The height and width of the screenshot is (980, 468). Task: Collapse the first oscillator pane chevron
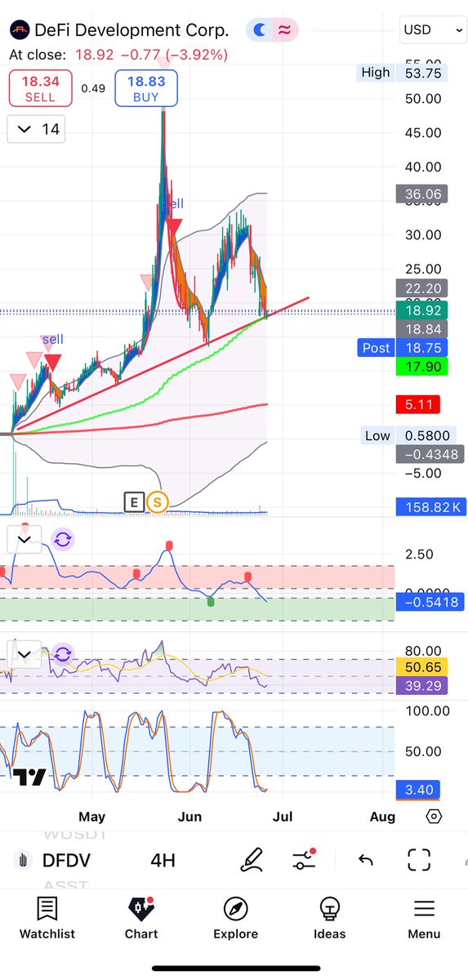[x=25, y=539]
